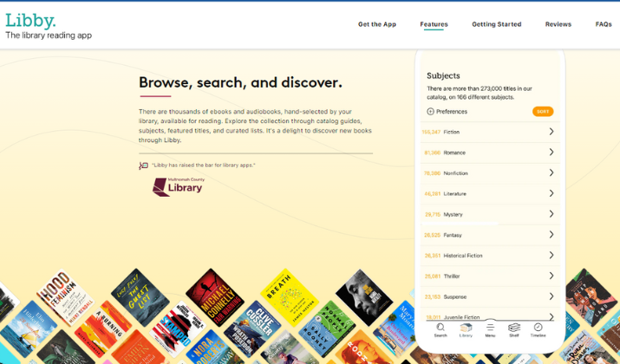Expand the Historical Fiction chevron
The width and height of the screenshot is (620, 364).
(x=551, y=255)
